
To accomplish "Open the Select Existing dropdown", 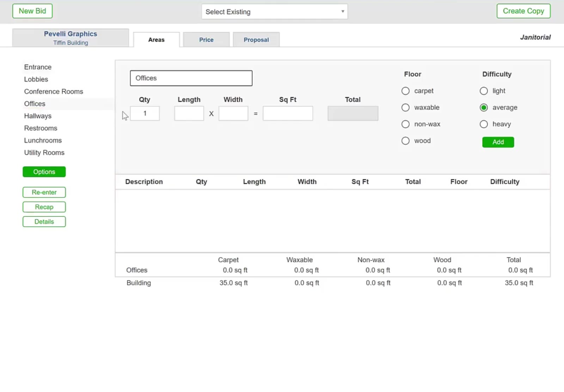I will (274, 12).
